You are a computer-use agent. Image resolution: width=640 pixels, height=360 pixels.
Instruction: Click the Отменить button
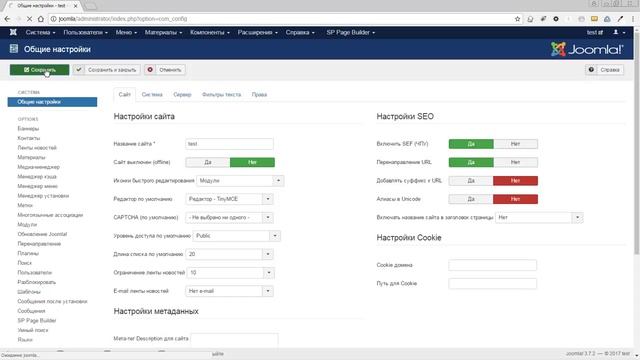(x=165, y=70)
